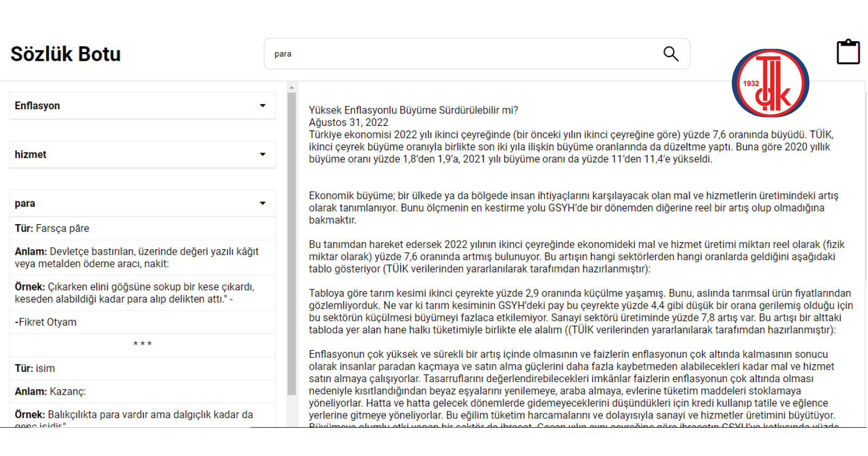Image resolution: width=868 pixels, height=456 pixels.
Task: Click the 'Örnek: Balıkçılıkta para vardır' example row
Action: 142,416
